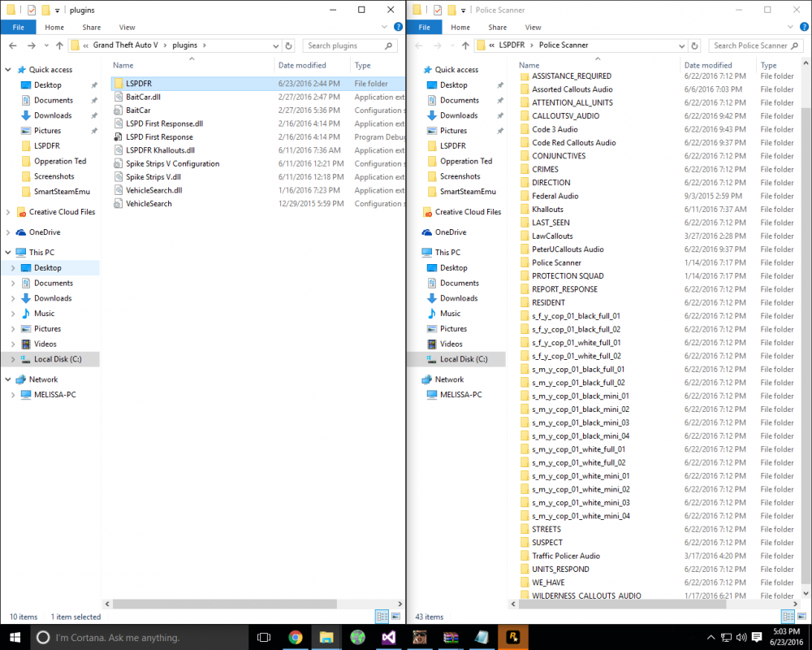812x650 pixels.
Task: Click properties icon in plugins quick access toolbar
Action: [x=32, y=10]
